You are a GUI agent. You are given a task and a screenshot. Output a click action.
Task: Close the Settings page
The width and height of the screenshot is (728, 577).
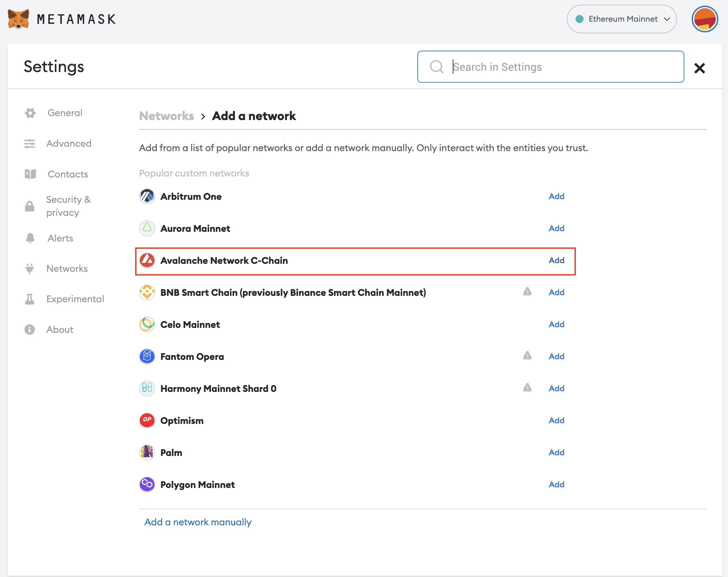click(700, 68)
